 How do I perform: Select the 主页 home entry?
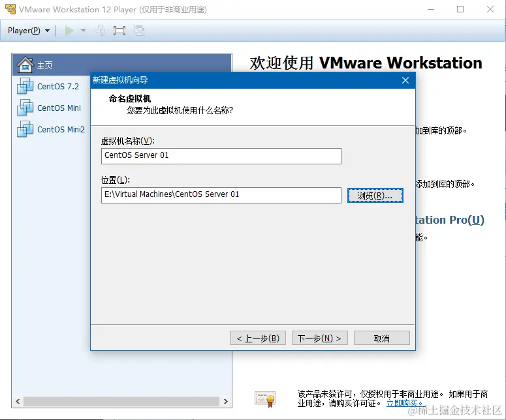[x=122, y=65]
